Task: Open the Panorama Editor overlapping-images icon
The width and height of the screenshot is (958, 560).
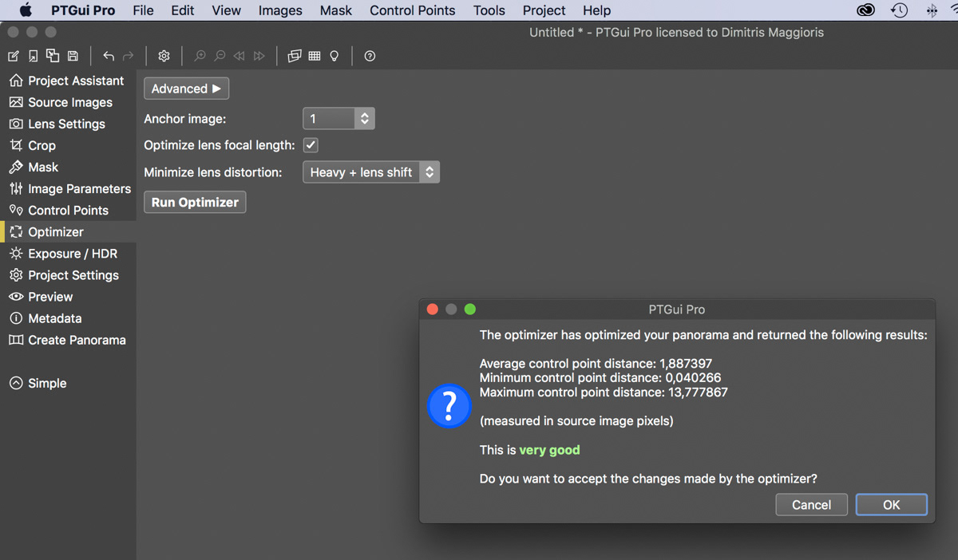Action: tap(295, 56)
